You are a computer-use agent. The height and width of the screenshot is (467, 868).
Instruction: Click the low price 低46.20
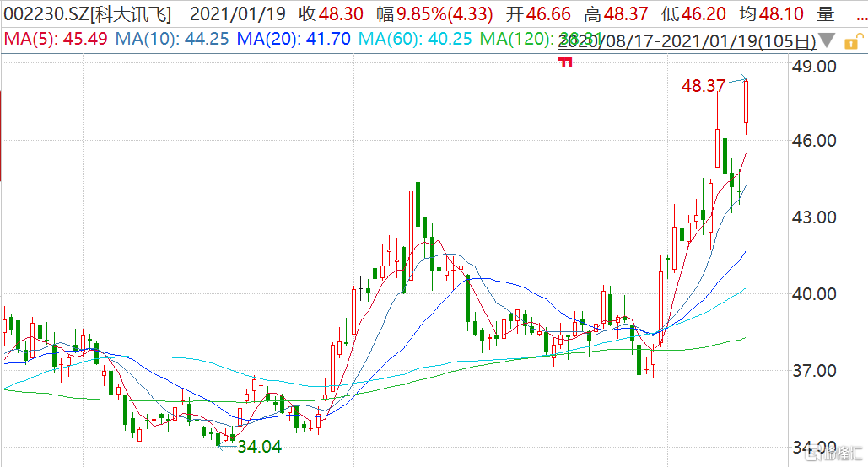click(693, 13)
